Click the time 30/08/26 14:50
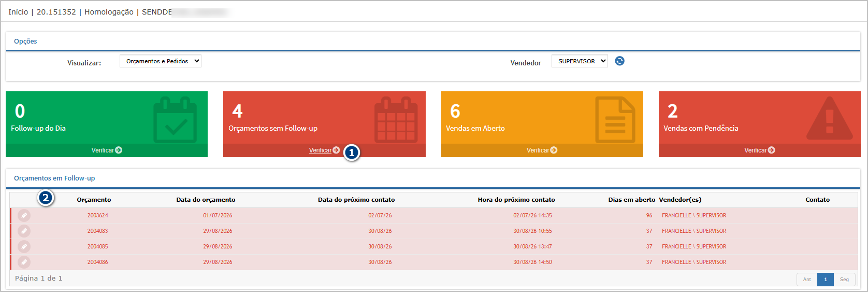This screenshot has height=292, width=868. click(x=532, y=262)
